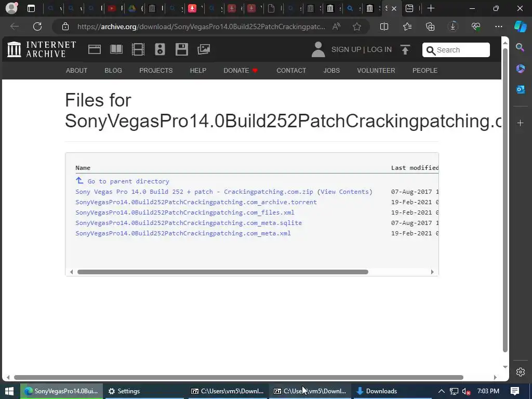
Task: Open Split screen icon in Edge toolbar
Action: [384, 26]
